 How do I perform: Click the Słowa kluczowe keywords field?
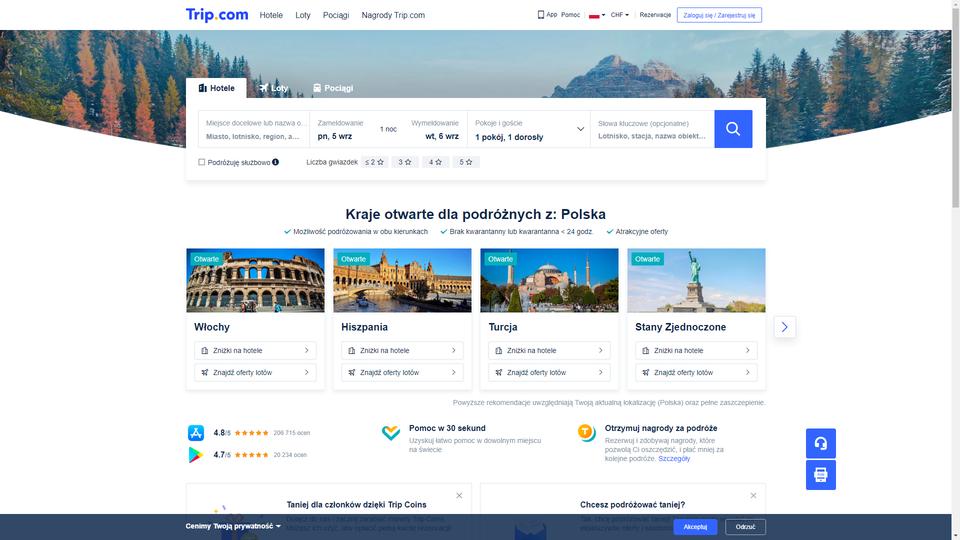652,129
